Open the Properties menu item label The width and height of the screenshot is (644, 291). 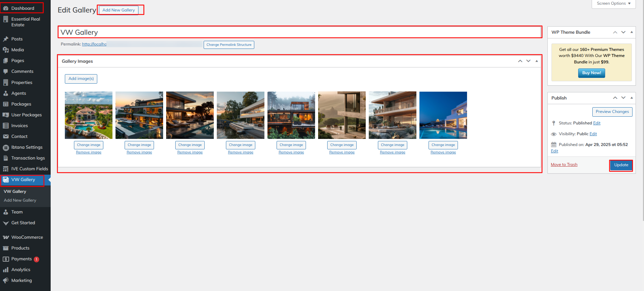(x=22, y=83)
